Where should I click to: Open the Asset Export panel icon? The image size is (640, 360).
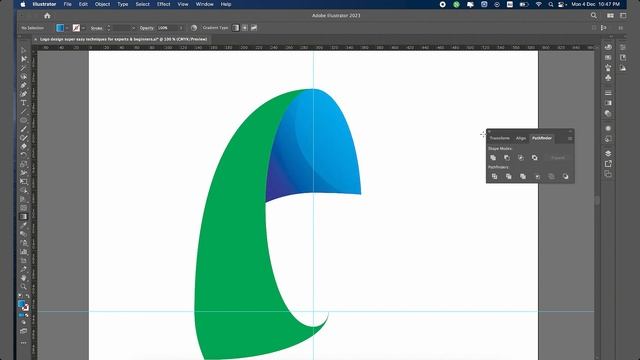pos(608,164)
